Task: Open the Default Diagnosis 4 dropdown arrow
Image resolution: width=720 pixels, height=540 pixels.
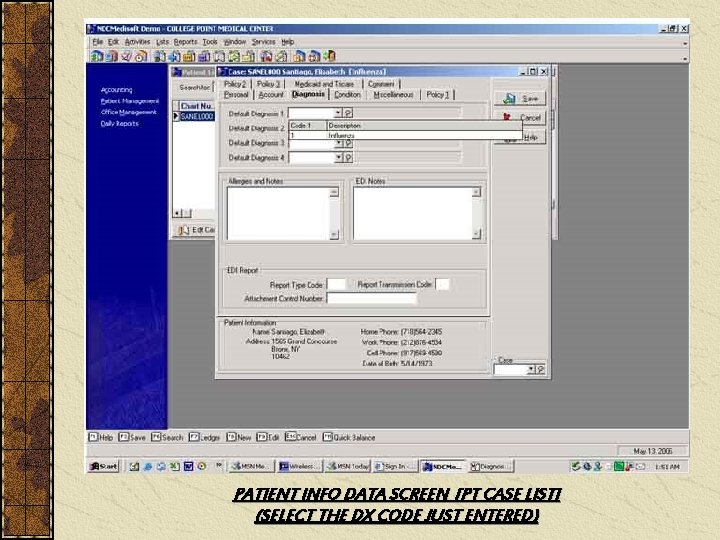Action: coord(338,158)
